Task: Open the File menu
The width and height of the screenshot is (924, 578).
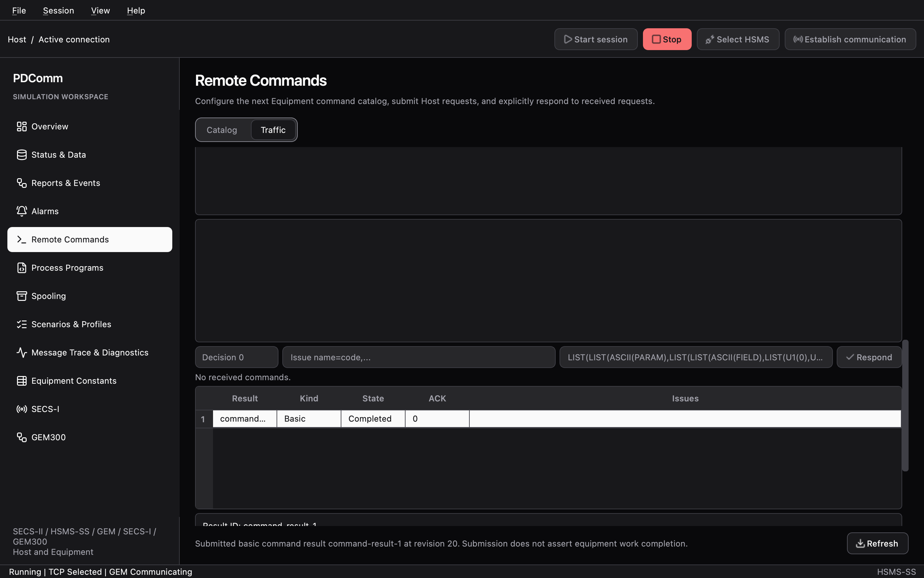Action: (19, 11)
